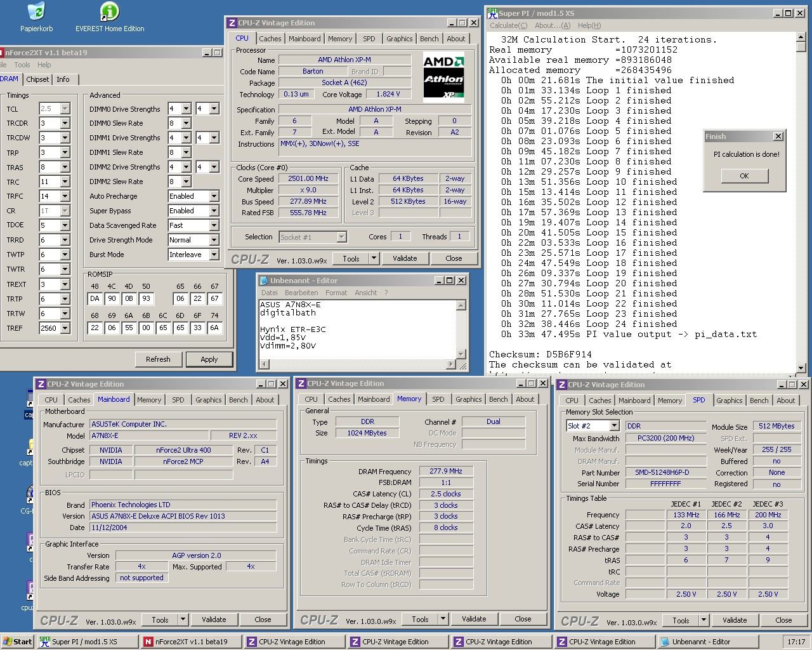This screenshot has width=812, height=650.
Task: Open the Windows Start button
Action: click(x=17, y=642)
